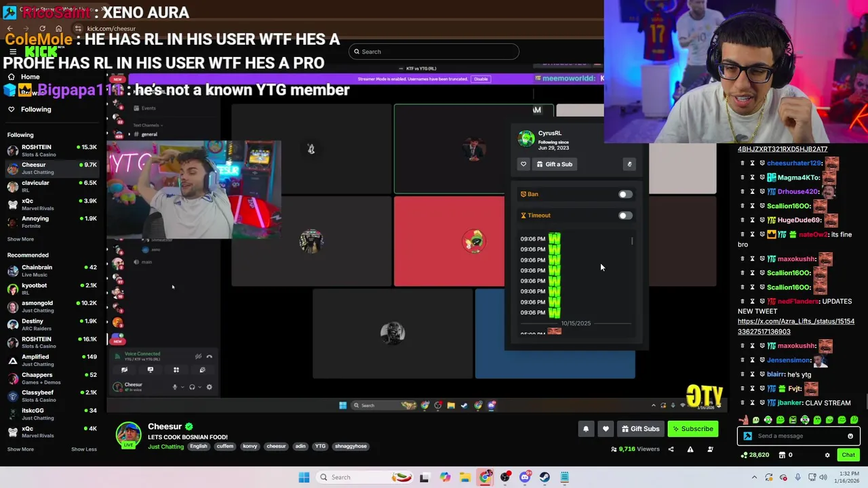Click Cheesur streamer avatar with LIVE badge
Screen dimensions: 868x488
tap(128, 434)
